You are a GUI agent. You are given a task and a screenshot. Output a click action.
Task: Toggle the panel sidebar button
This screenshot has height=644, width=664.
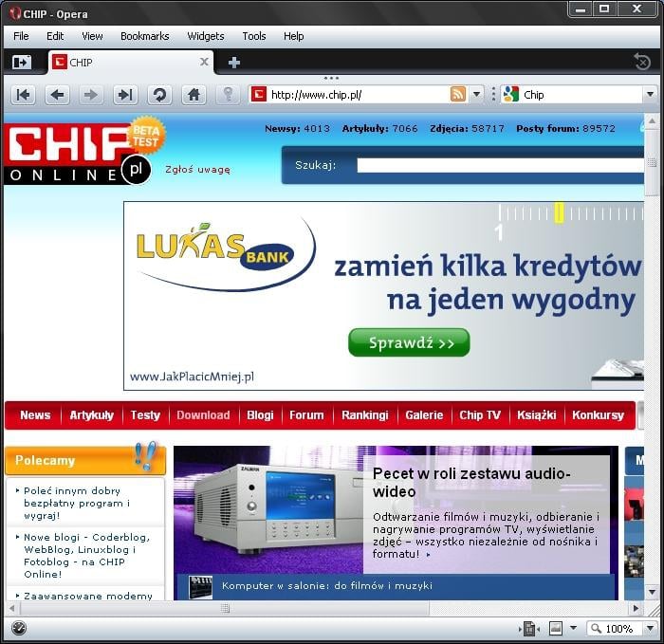22,63
